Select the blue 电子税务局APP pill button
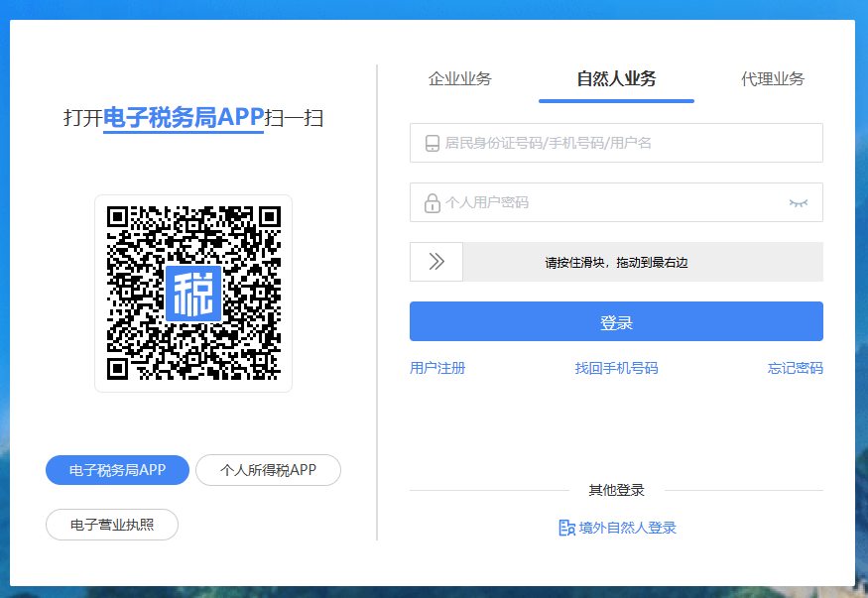 [x=117, y=470]
